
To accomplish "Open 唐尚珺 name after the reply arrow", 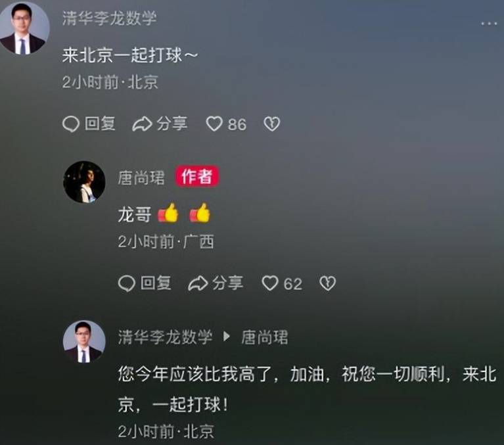I will pyautogui.click(x=265, y=337).
